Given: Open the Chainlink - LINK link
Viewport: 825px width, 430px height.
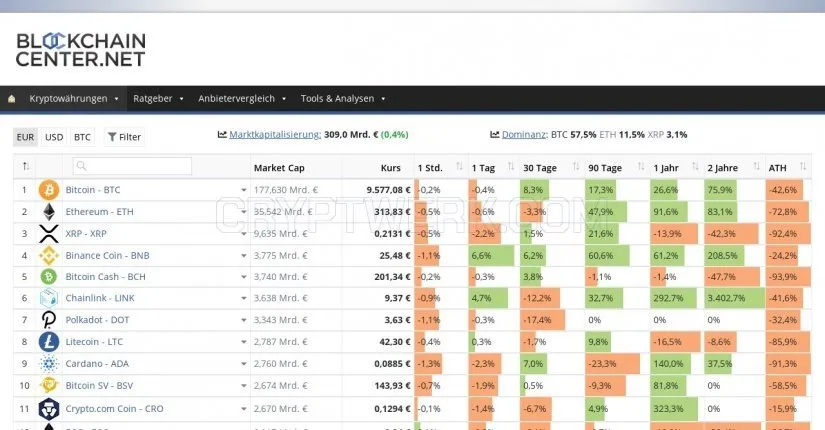Looking at the screenshot, I should [x=100, y=298].
